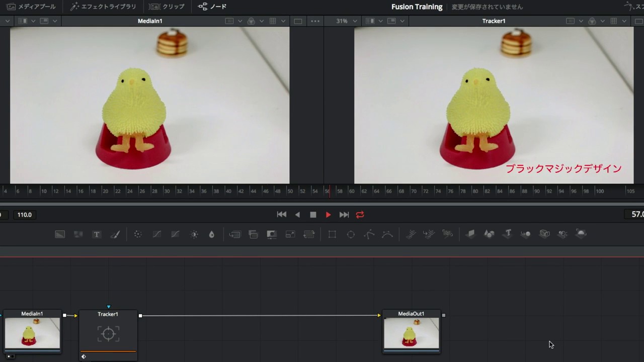Click the MediaIn1 viewer title

coord(150,21)
